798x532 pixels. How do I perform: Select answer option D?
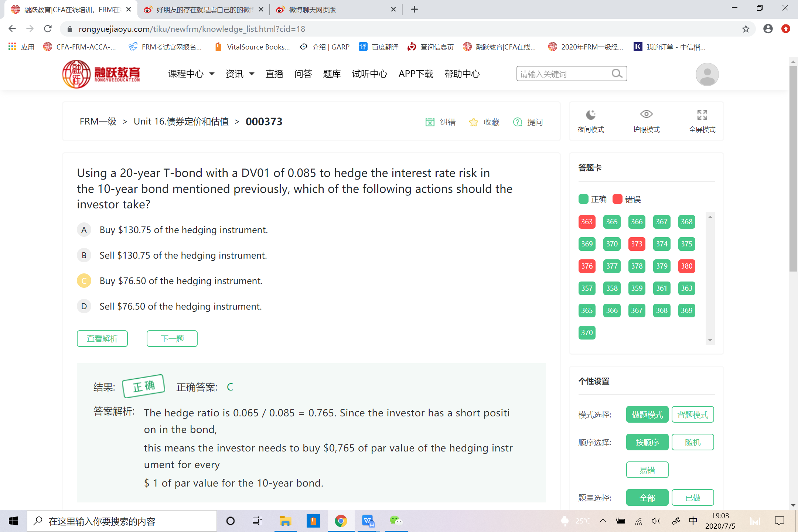84,306
